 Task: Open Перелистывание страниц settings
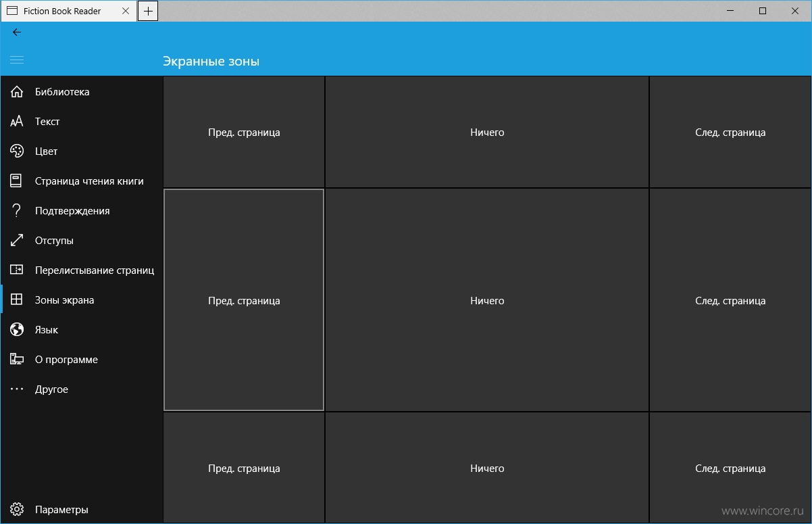coord(82,270)
